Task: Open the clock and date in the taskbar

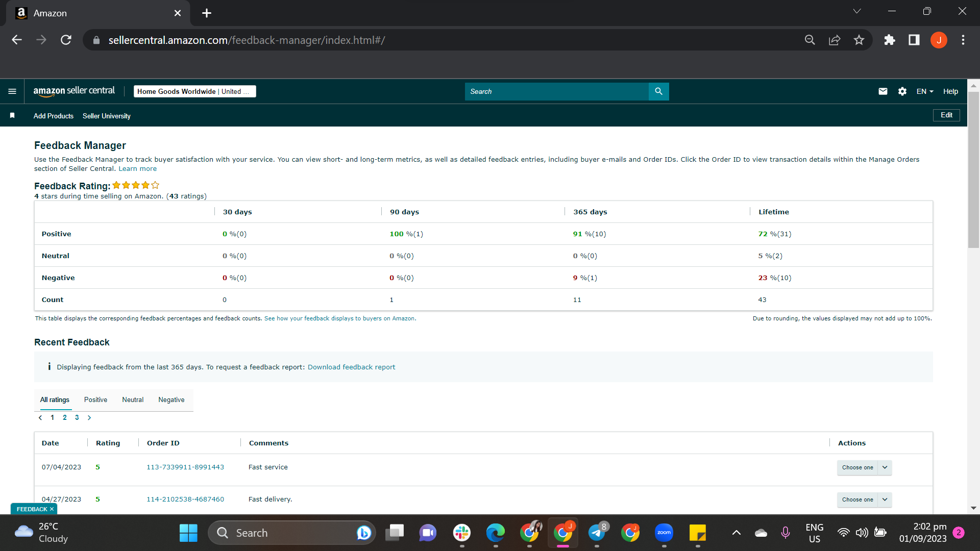Action: (x=923, y=533)
